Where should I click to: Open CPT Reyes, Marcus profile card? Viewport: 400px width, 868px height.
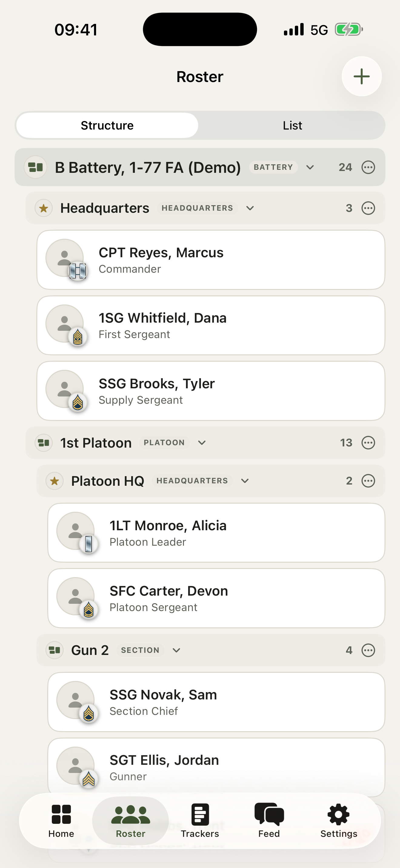211,260
